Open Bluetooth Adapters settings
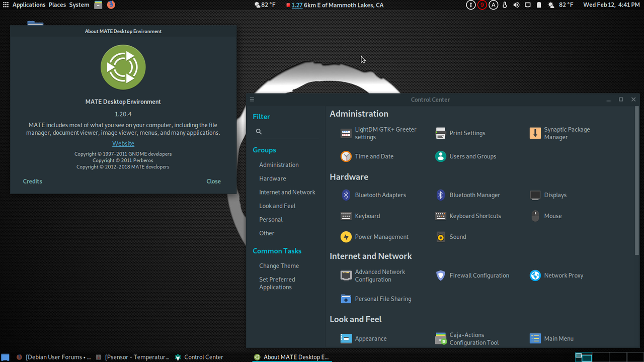Viewport: 644px width, 362px height. pos(373,195)
